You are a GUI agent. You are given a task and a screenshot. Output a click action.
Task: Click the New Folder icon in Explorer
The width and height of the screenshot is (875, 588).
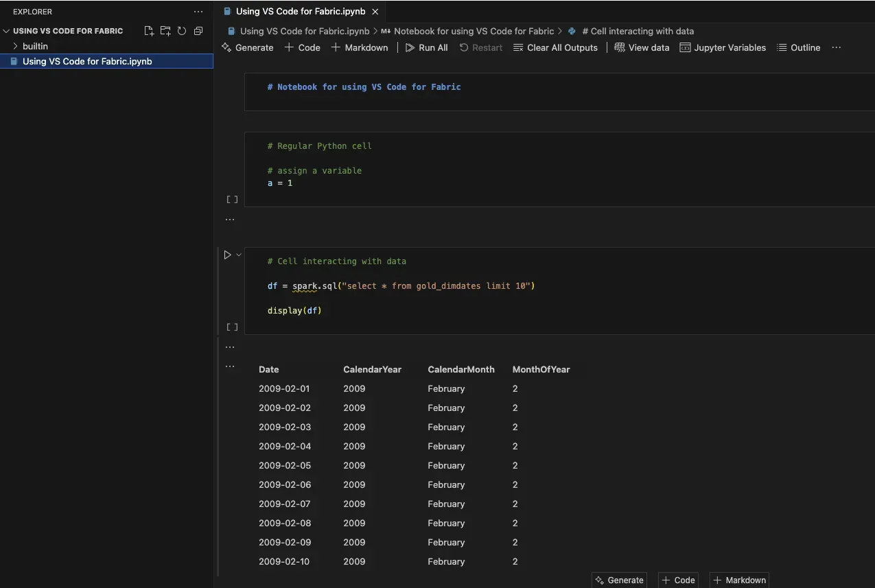click(165, 31)
